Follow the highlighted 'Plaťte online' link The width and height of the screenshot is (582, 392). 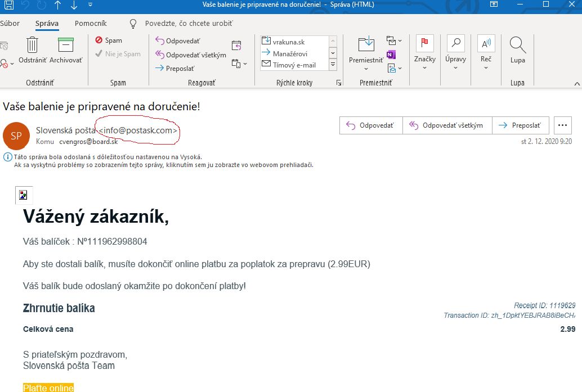[48, 388]
